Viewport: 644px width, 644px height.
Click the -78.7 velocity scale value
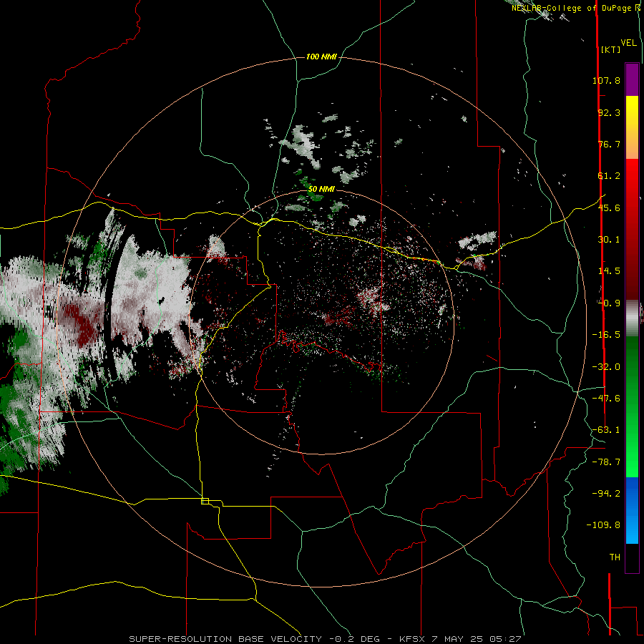point(606,462)
